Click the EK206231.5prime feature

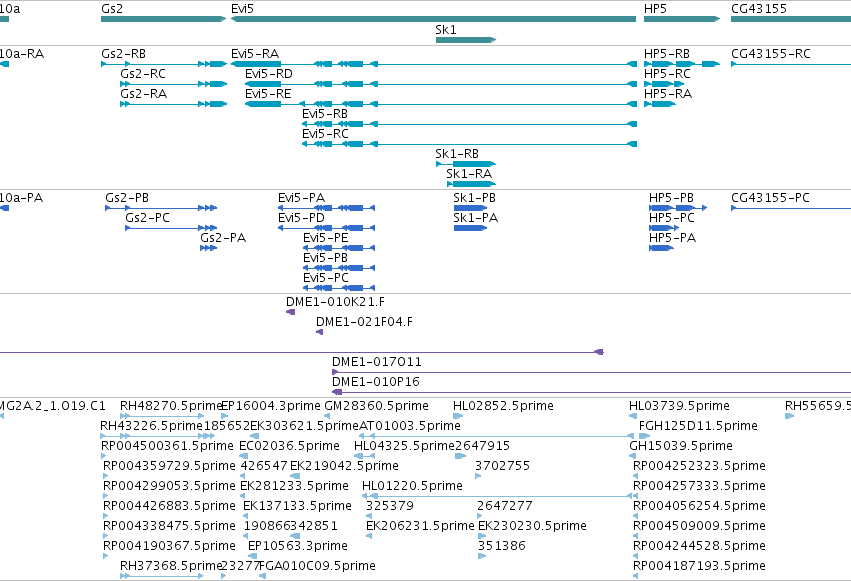(369, 537)
